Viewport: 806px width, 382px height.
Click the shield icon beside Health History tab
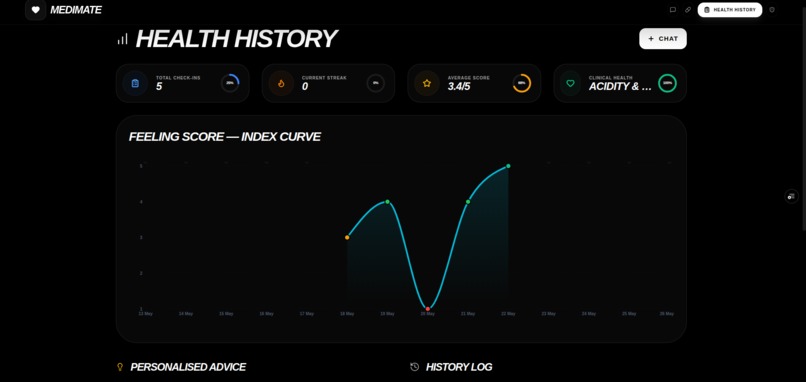coord(772,10)
